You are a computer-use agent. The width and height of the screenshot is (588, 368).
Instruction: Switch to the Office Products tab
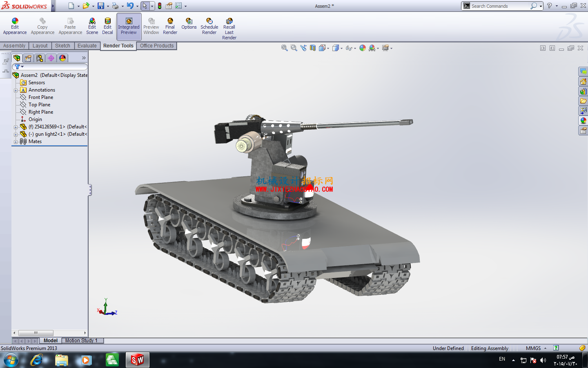pos(157,46)
